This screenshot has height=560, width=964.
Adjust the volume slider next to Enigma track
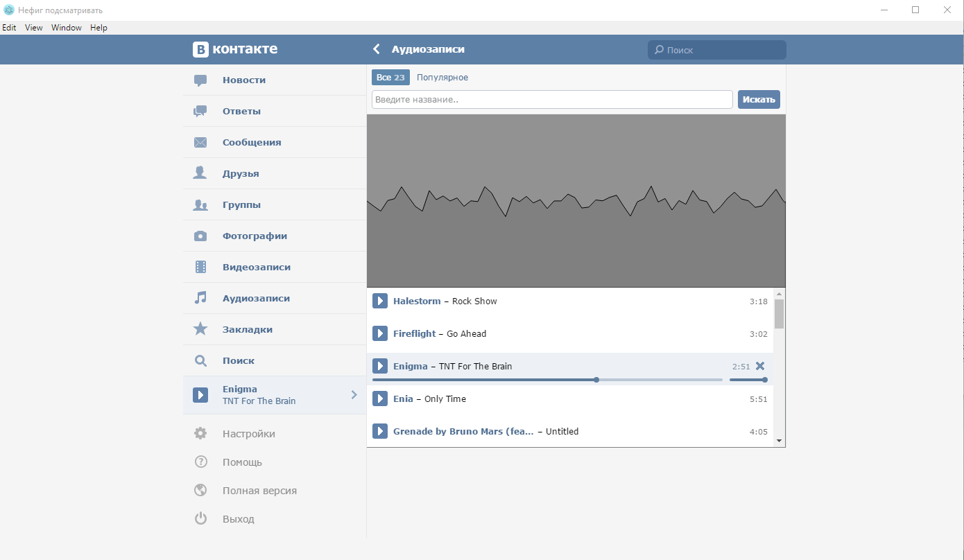[x=748, y=380]
